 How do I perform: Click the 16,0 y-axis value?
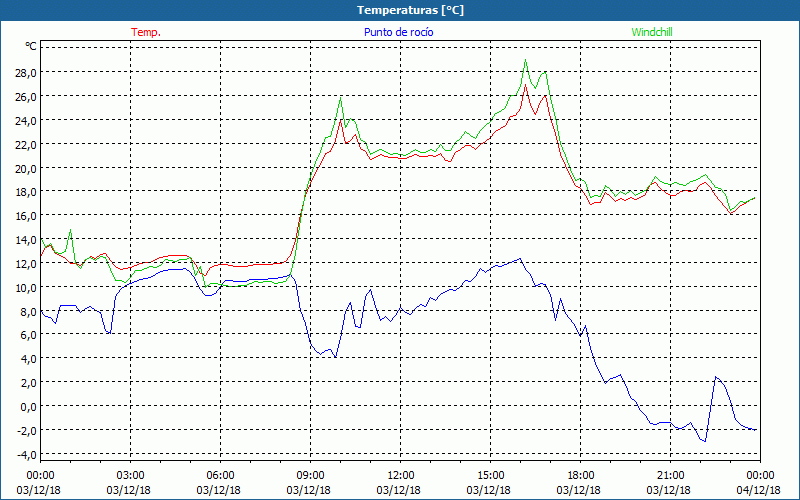click(25, 216)
